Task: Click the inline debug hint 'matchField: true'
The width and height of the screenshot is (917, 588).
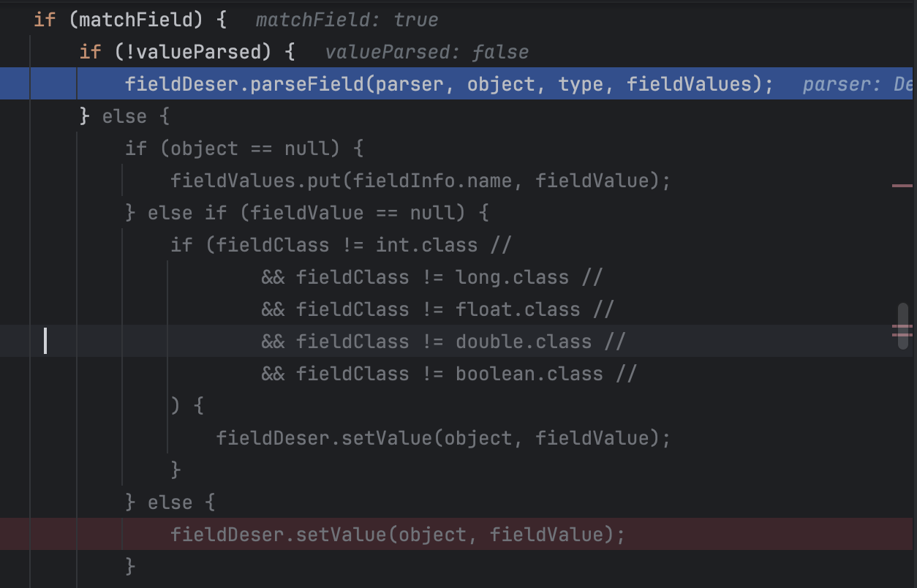Action: [x=347, y=20]
